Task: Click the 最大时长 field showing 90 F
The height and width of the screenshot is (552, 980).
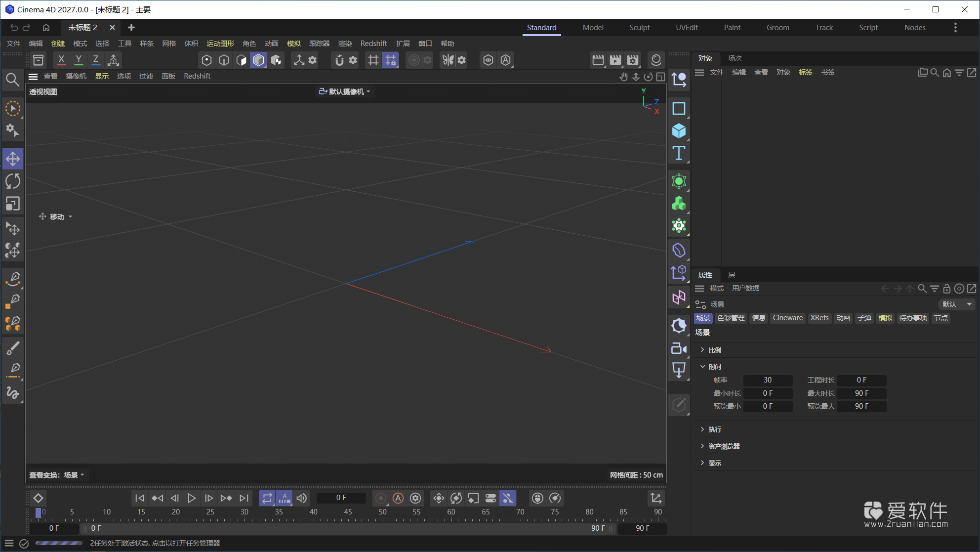Action: tap(861, 393)
